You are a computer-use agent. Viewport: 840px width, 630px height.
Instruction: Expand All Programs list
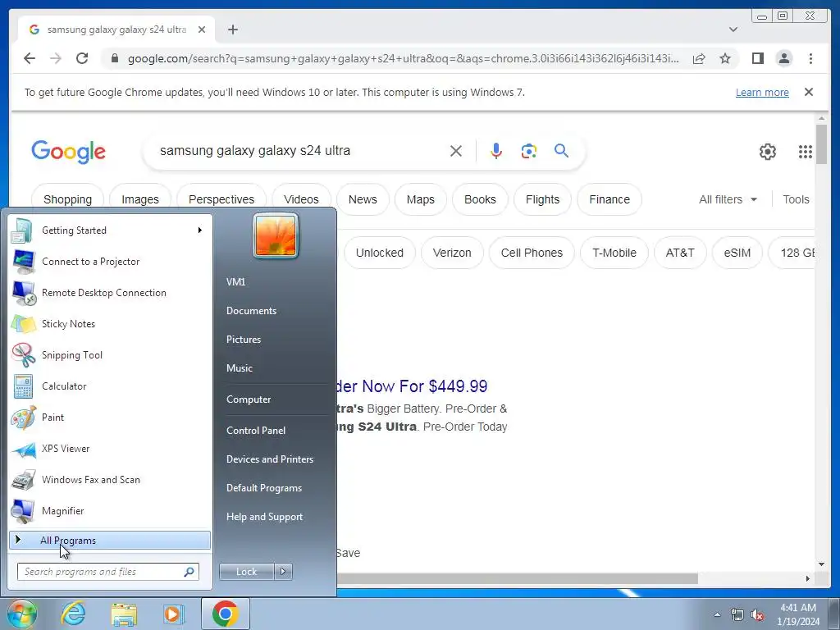(110, 540)
